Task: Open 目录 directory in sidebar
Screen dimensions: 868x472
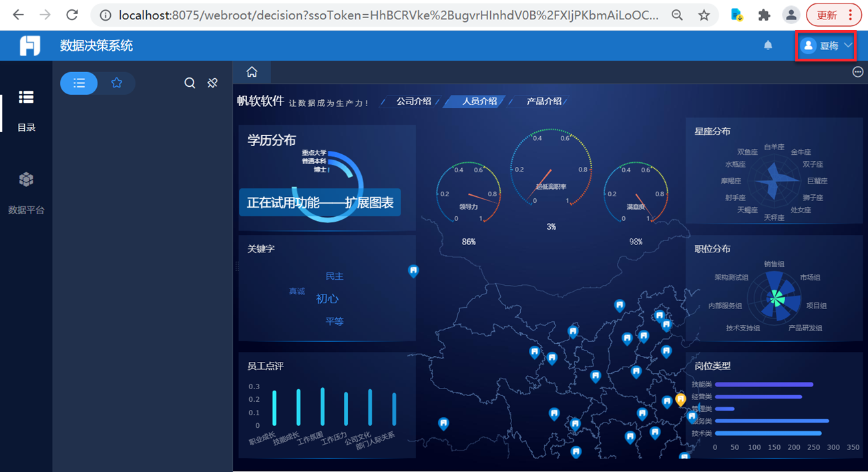Action: tap(26, 110)
